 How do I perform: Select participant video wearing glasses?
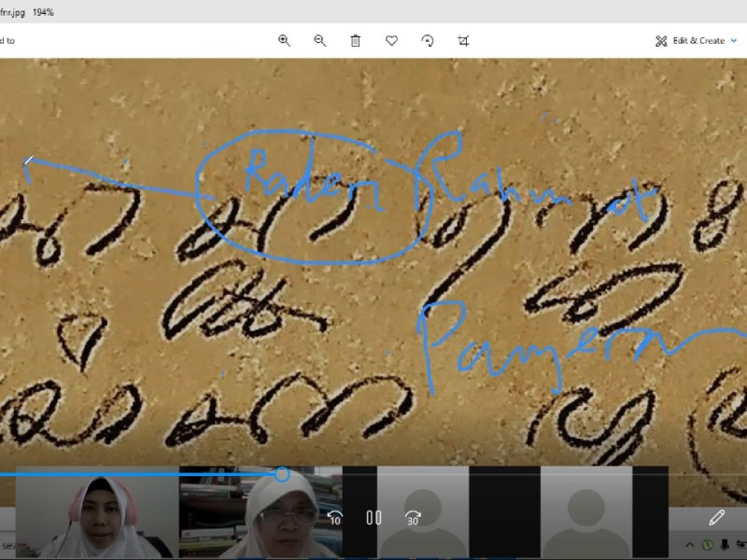(261, 513)
